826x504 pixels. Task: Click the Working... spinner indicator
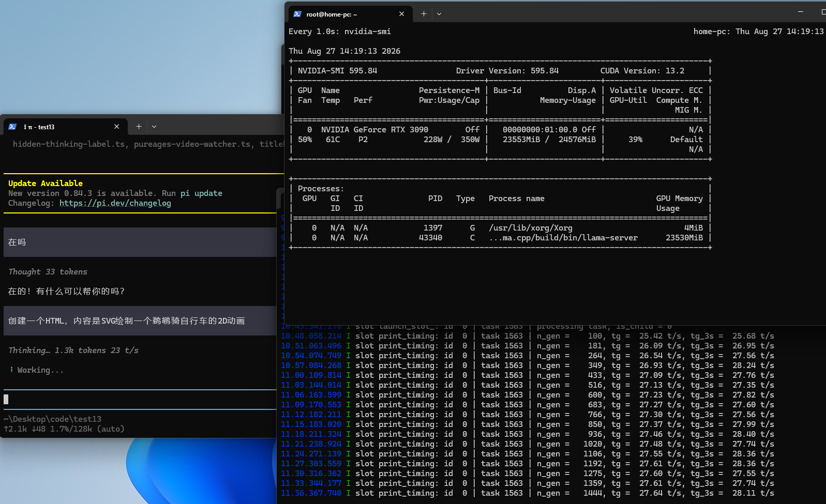click(36, 370)
